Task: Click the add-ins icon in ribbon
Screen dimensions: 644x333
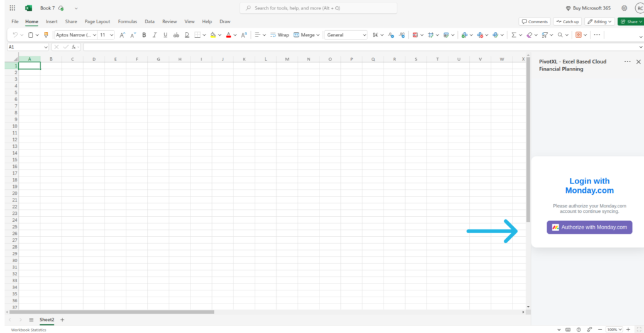Action: (579, 35)
